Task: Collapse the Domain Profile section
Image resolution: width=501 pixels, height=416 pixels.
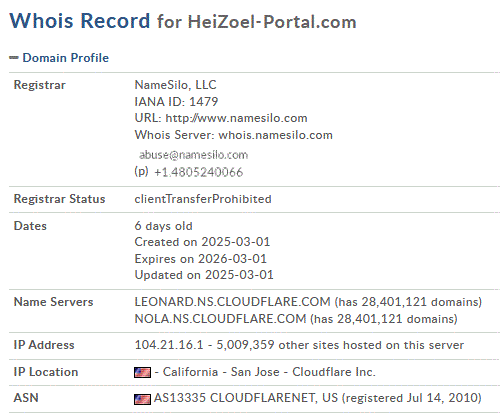Action: click(66, 58)
